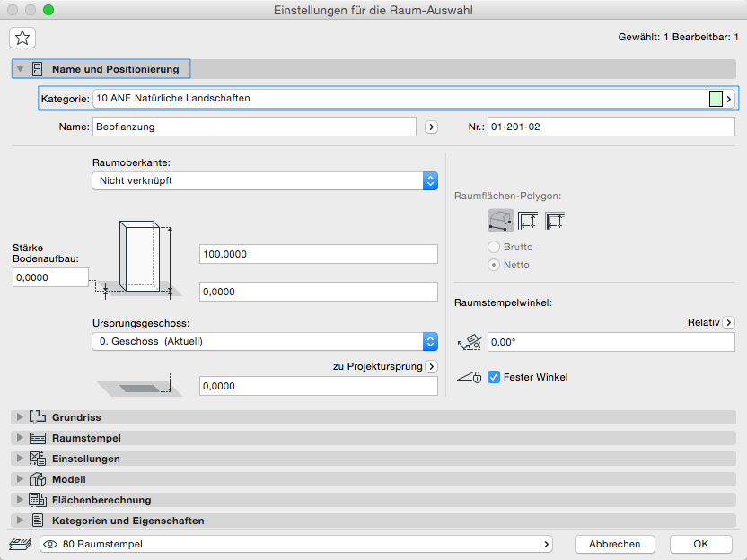Viewport: 747px width, 560px height.
Task: Expand the Flächenberechnung panel
Action: [x=20, y=500]
